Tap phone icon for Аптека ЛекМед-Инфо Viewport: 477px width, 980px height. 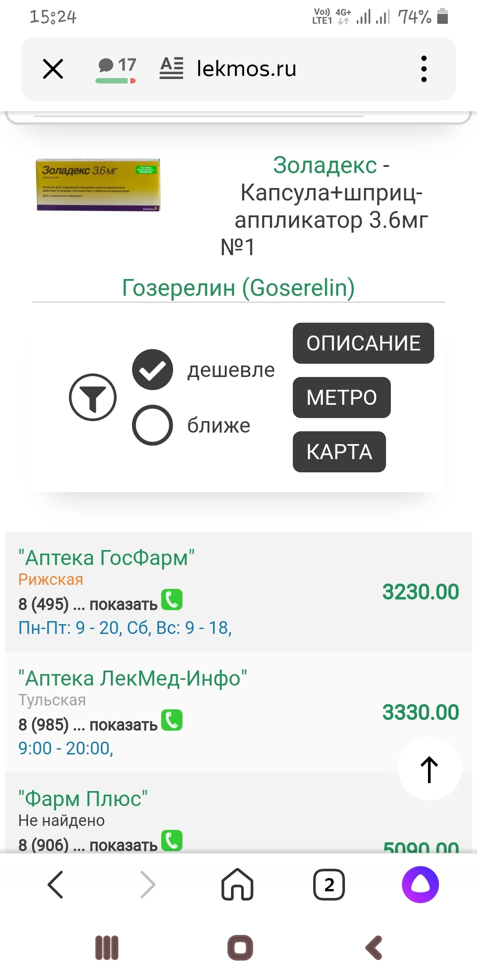[172, 720]
